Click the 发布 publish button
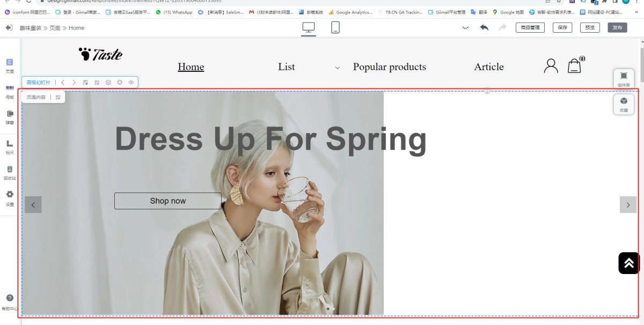 point(617,27)
